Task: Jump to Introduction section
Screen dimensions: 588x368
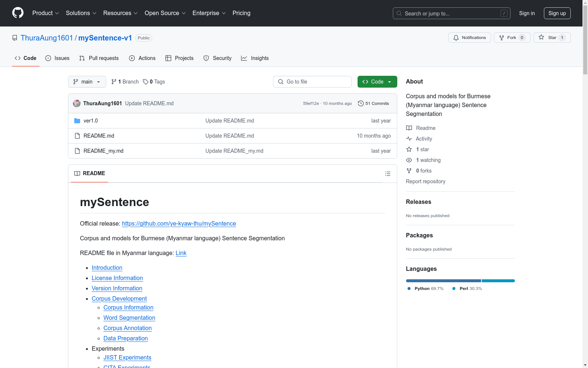Action: coord(107,268)
